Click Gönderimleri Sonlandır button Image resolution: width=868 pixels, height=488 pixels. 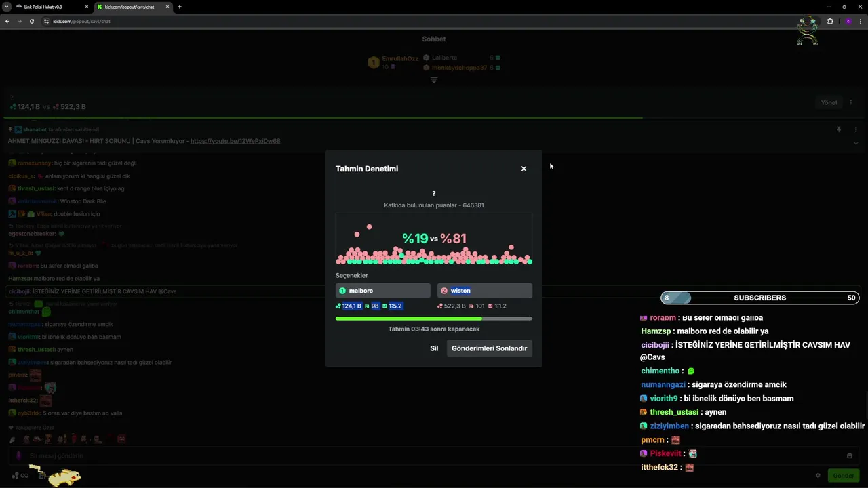pyautogui.click(x=489, y=348)
